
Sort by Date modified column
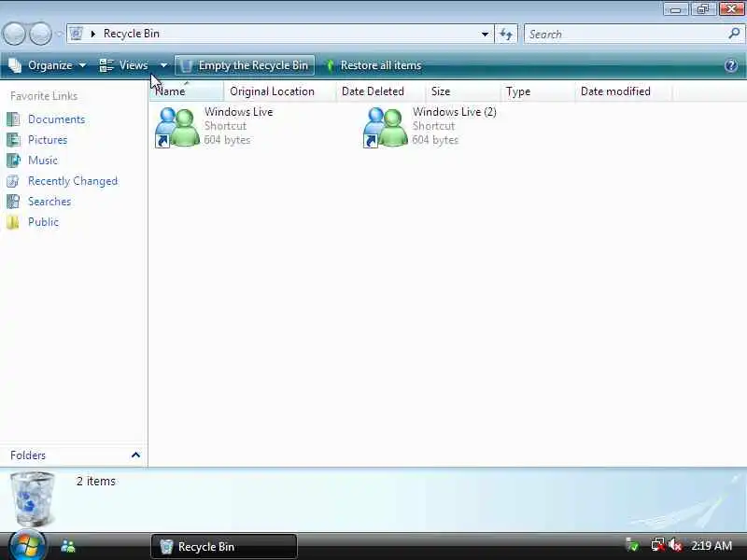coord(623,91)
